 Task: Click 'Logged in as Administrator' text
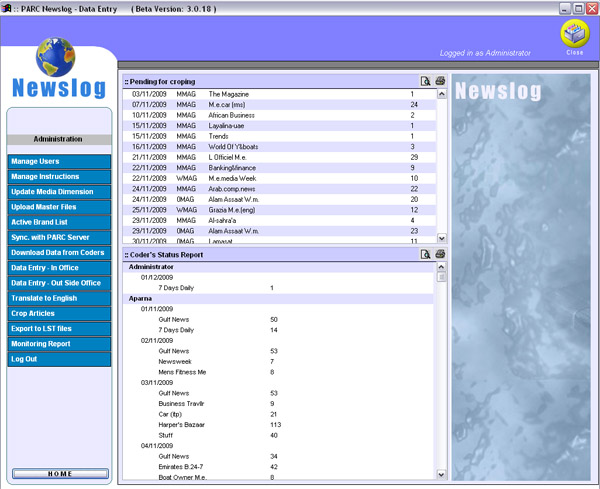(x=485, y=53)
